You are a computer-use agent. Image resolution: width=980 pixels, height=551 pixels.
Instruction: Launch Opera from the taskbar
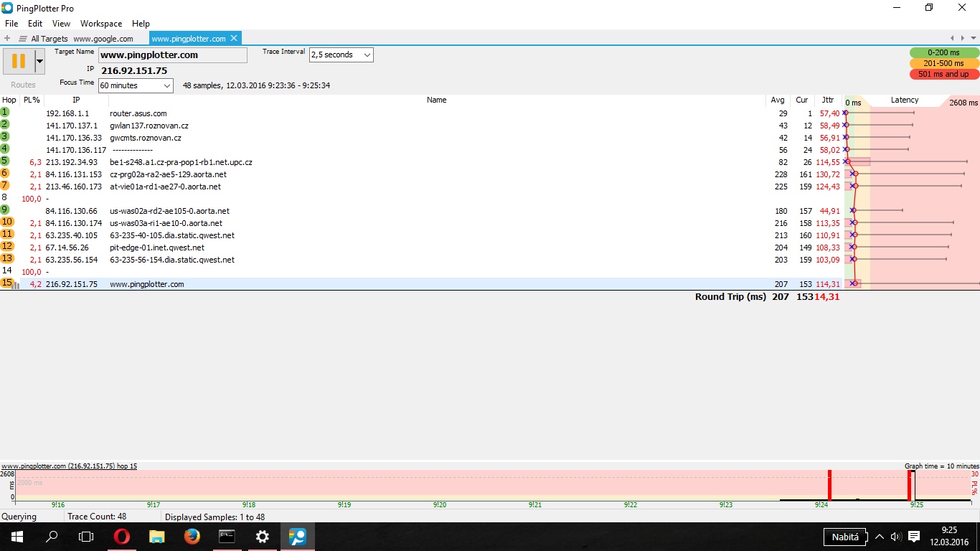coord(121,537)
